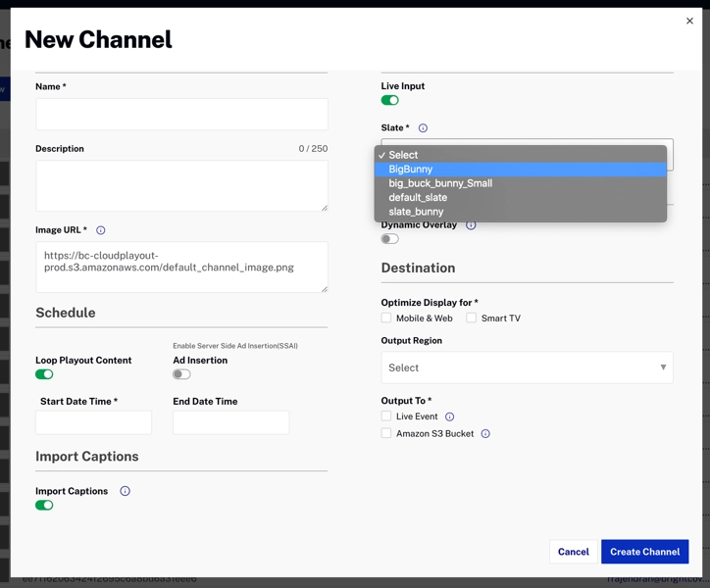
Task: Disable the Loop Playout Content toggle
Action: 44,374
